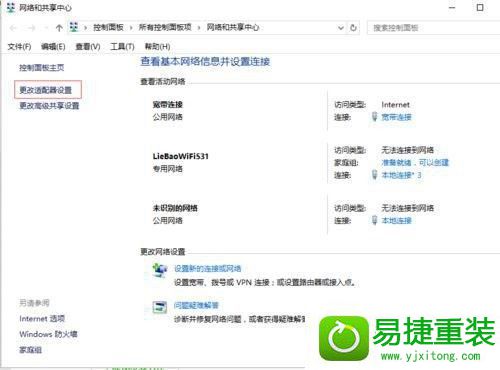Click the new connection setup icon
500x370 pixels.
(x=160, y=270)
